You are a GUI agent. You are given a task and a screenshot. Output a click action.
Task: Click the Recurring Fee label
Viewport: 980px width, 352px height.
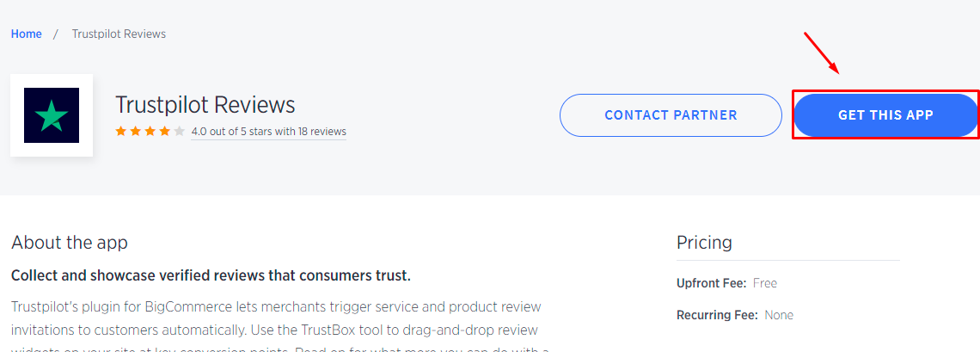pyautogui.click(x=717, y=315)
